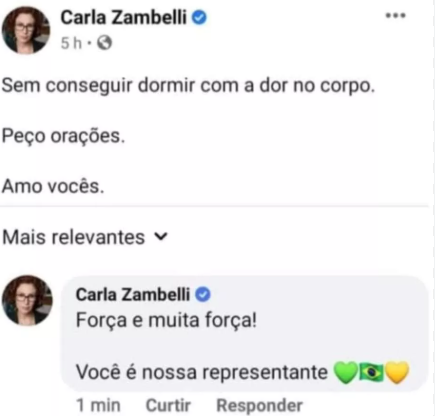The width and height of the screenshot is (435, 416).
Task: Click the globe public-visibility icon
Action: click(x=104, y=43)
